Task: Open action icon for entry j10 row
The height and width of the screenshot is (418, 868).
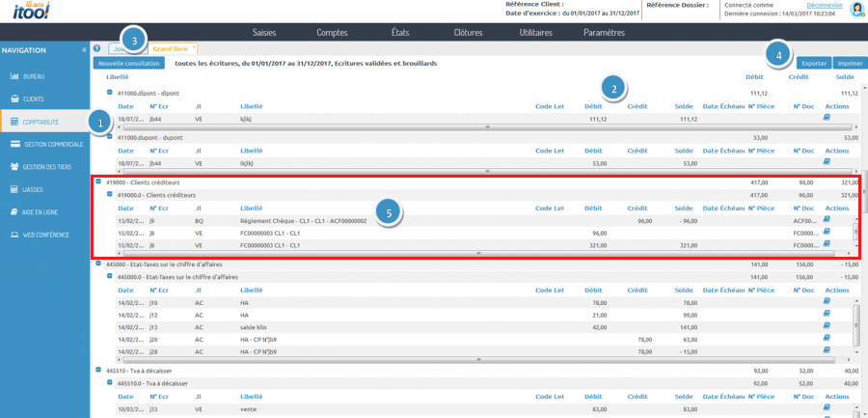Action: click(x=826, y=301)
